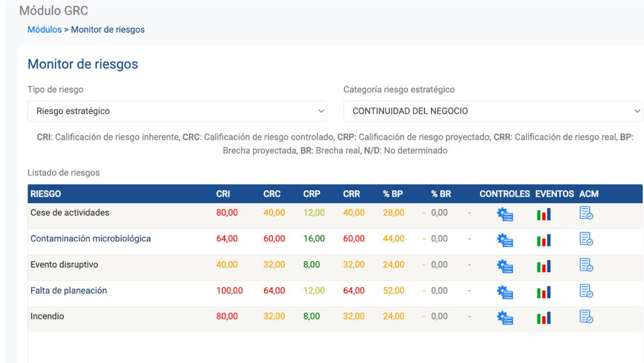
Task: Click CRI value 64,00 for Contaminación microbiológica
Action: [227, 238]
